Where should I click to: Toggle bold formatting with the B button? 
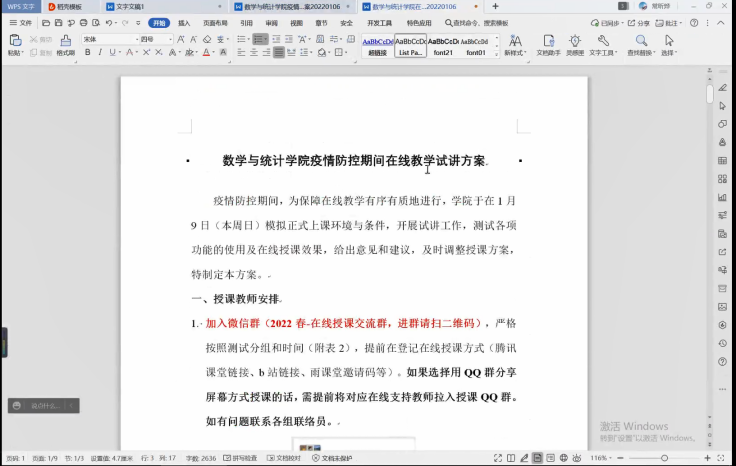tap(87, 52)
